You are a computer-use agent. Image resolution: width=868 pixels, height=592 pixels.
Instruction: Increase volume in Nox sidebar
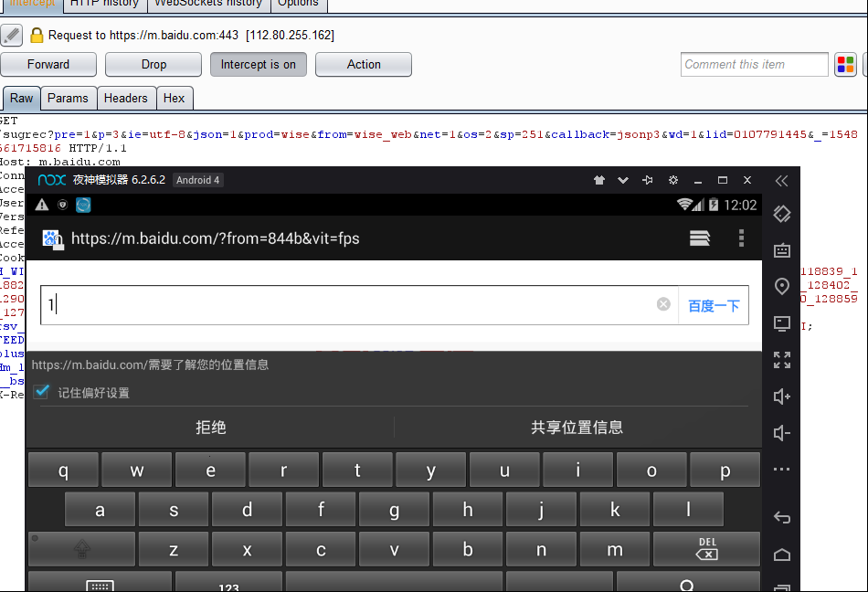click(781, 396)
